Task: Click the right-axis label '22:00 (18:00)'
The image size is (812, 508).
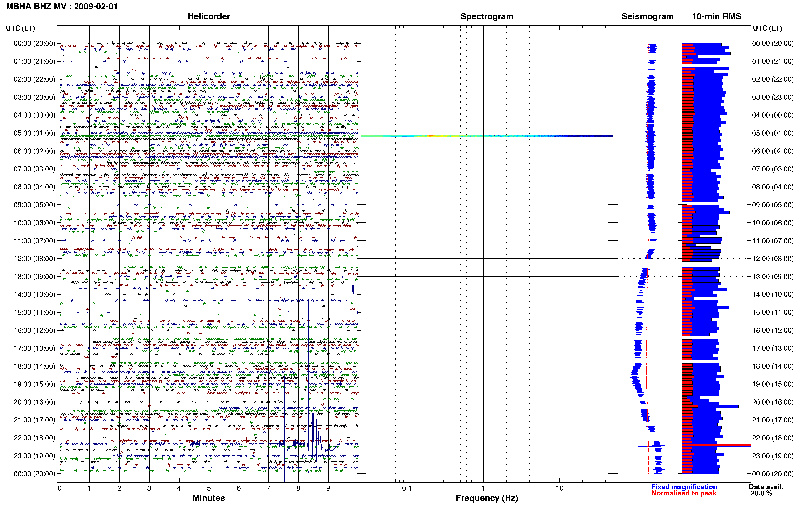Action: tap(773, 438)
